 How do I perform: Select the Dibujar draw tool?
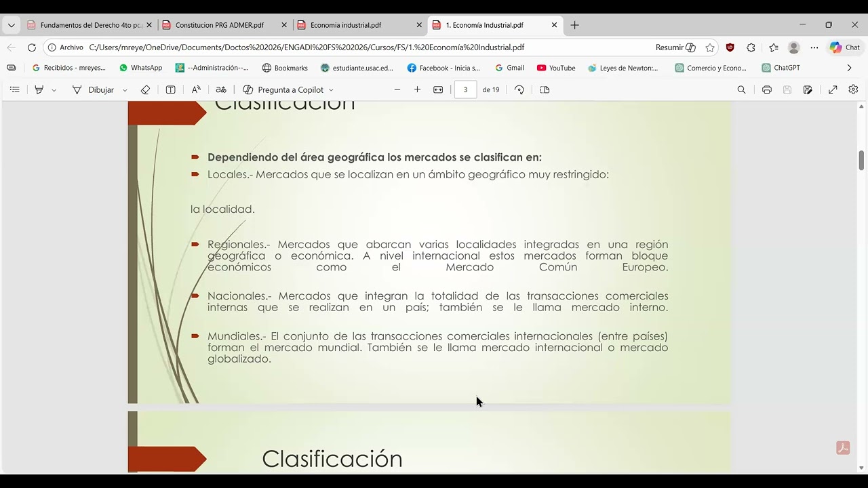point(93,89)
